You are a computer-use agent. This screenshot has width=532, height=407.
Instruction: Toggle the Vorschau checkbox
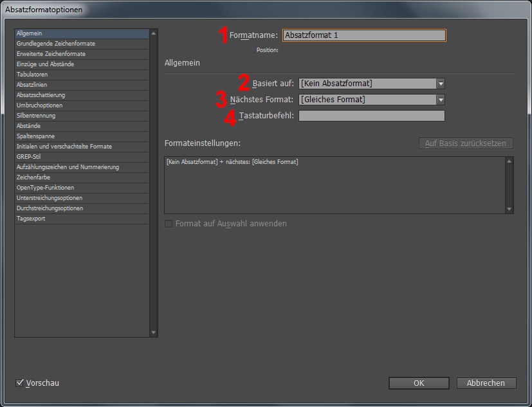20,383
